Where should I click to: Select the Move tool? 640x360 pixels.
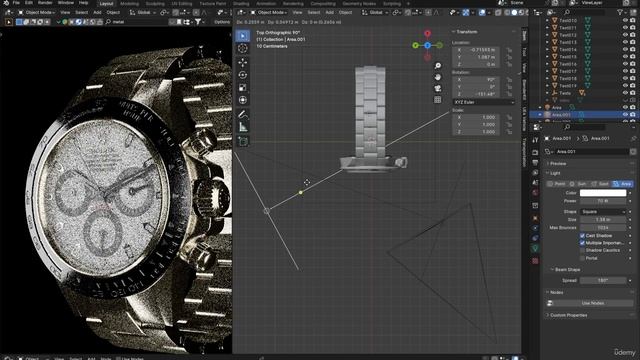click(242, 62)
